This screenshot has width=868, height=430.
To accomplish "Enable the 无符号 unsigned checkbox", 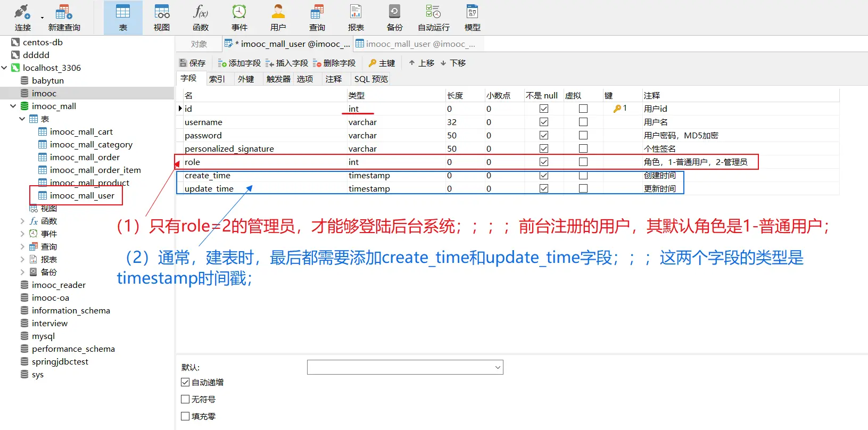I will coord(185,399).
